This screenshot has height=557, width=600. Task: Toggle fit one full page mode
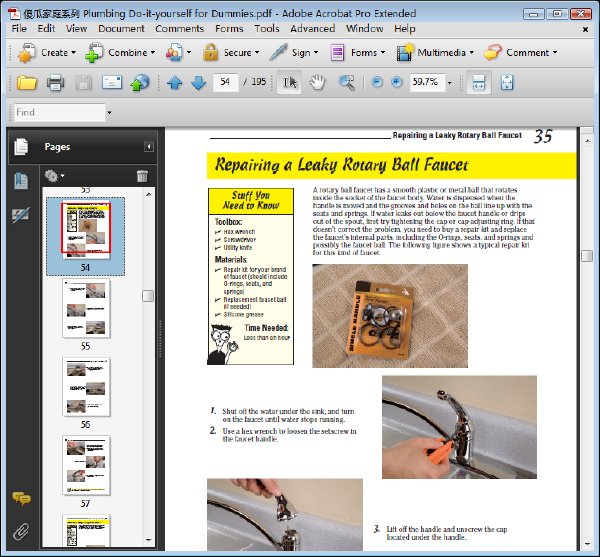pos(507,82)
